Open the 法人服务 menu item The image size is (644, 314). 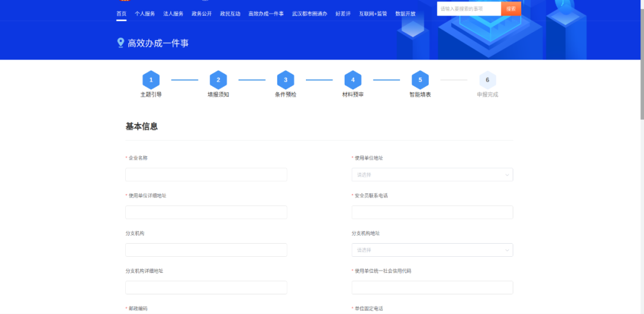pyautogui.click(x=174, y=14)
